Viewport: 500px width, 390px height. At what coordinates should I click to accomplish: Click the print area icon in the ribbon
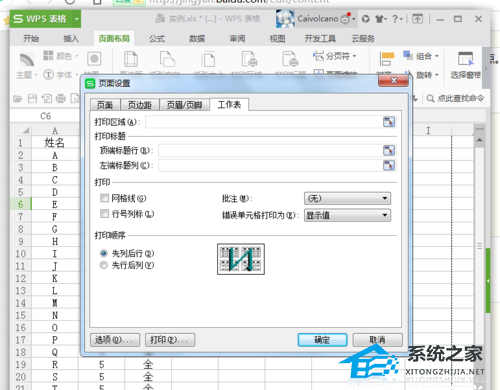[250, 59]
